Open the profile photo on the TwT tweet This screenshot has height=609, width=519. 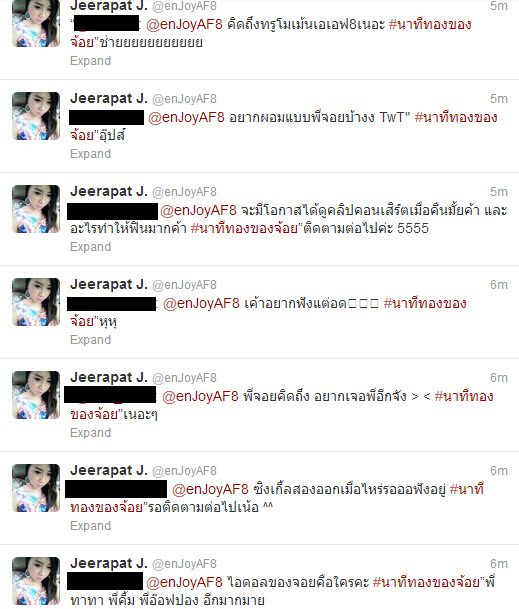click(36, 116)
